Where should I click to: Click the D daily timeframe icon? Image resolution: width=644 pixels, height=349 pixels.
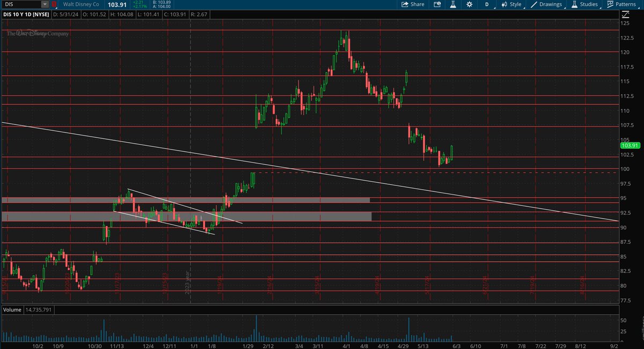pyautogui.click(x=487, y=4)
